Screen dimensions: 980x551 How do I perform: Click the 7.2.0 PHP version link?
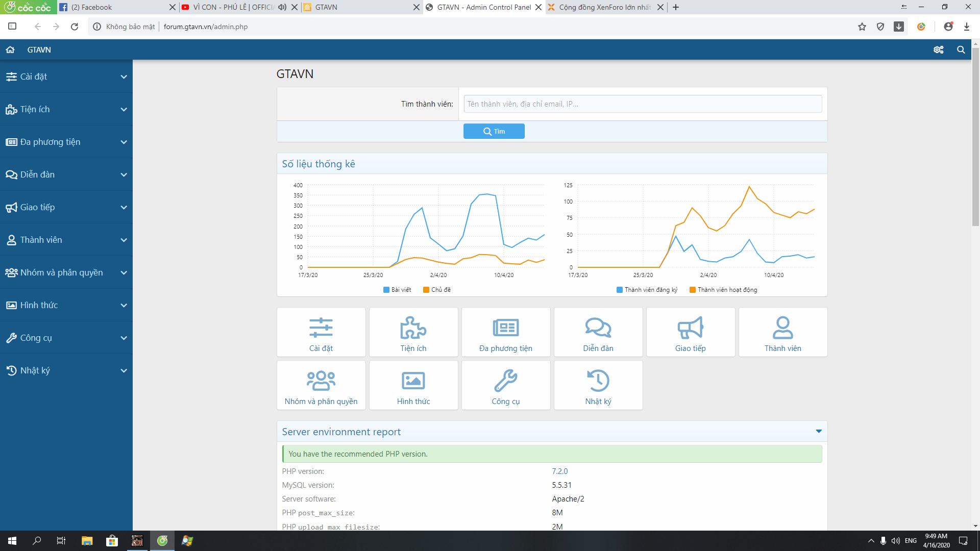tap(559, 471)
